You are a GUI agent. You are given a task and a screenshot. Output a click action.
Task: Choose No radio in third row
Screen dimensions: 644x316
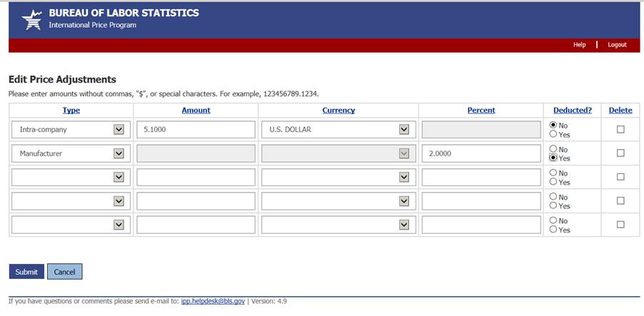[553, 173]
